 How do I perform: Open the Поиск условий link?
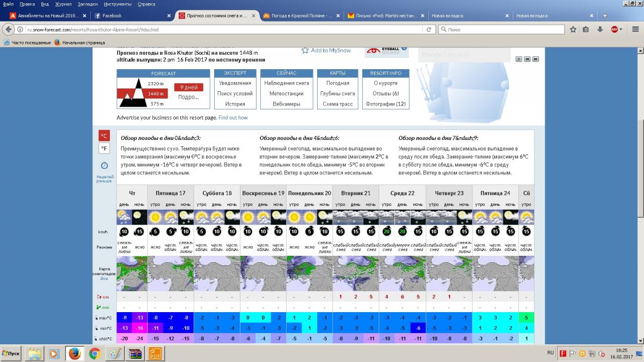[235, 93]
